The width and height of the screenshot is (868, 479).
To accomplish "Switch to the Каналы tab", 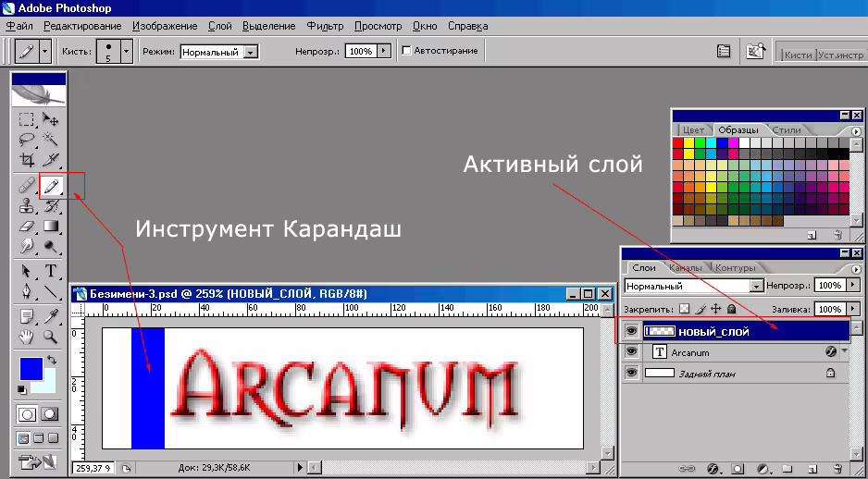I will [686, 268].
